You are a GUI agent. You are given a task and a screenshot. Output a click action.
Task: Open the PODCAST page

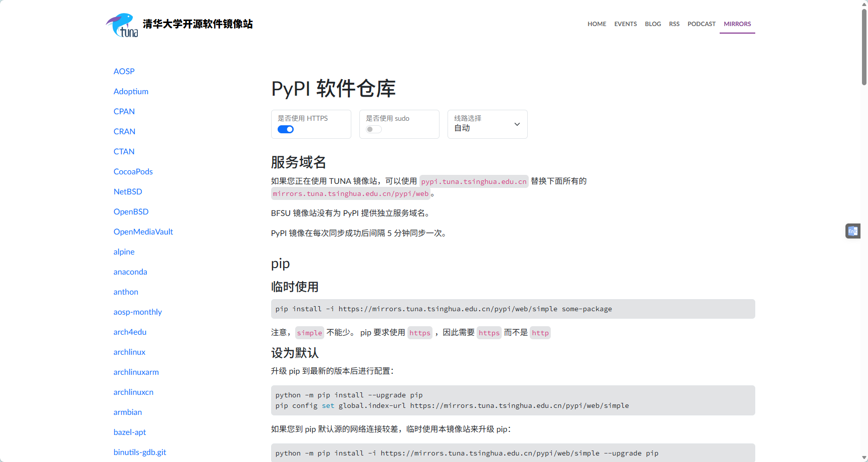point(702,24)
